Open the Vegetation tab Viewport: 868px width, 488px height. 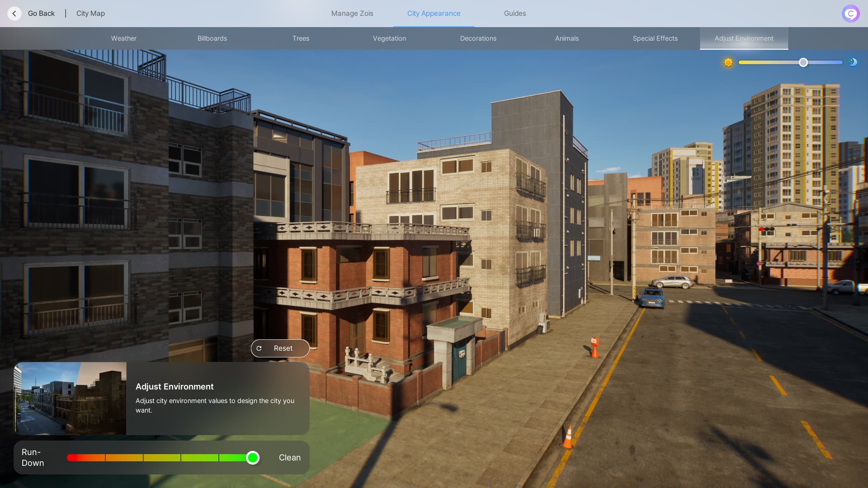(389, 38)
